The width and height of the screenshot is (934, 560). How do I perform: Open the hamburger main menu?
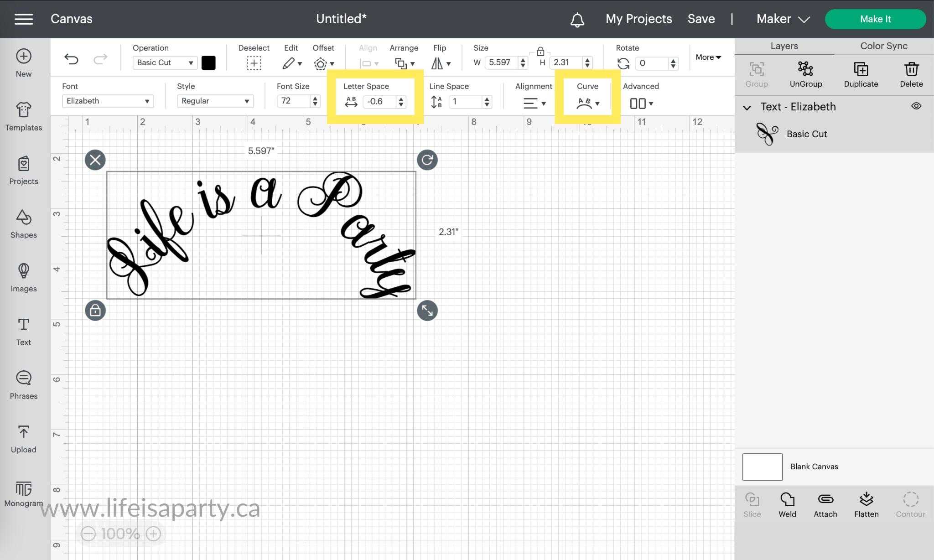(x=24, y=19)
